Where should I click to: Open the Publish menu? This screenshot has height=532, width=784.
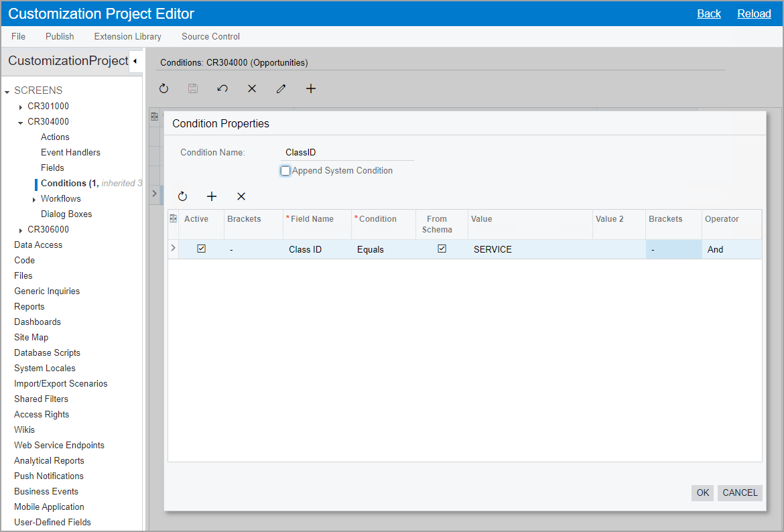point(60,36)
